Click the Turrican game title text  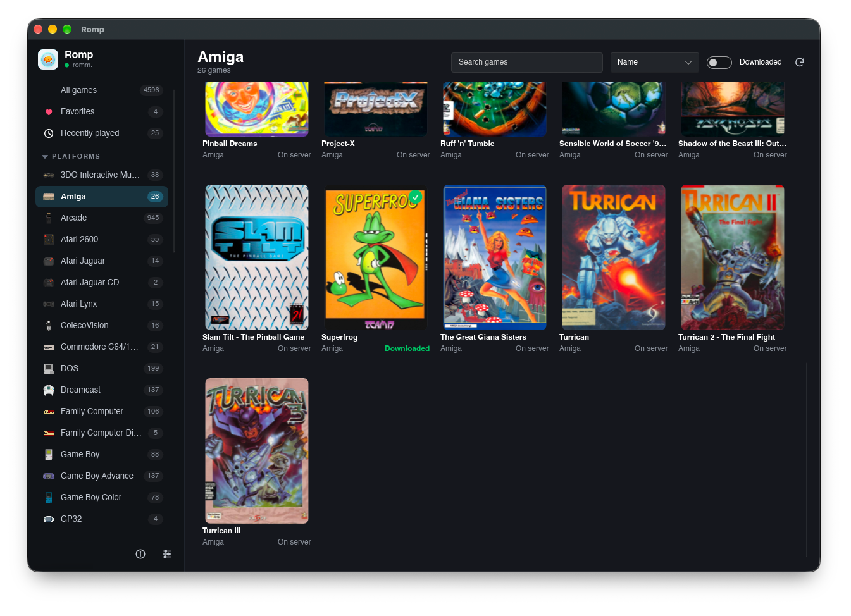pos(574,337)
